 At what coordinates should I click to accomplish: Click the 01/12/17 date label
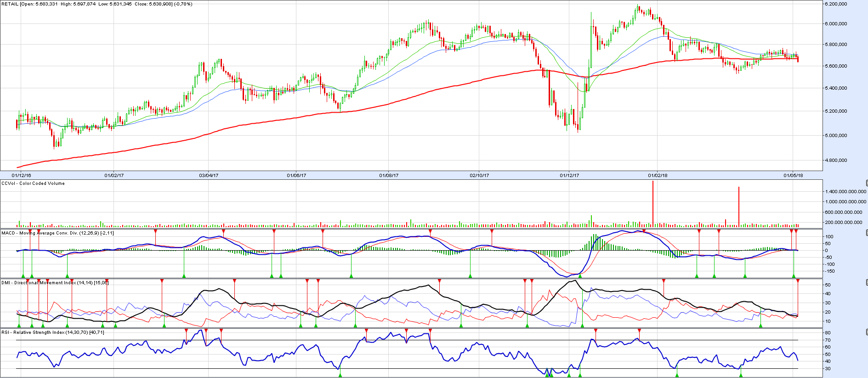(569, 175)
